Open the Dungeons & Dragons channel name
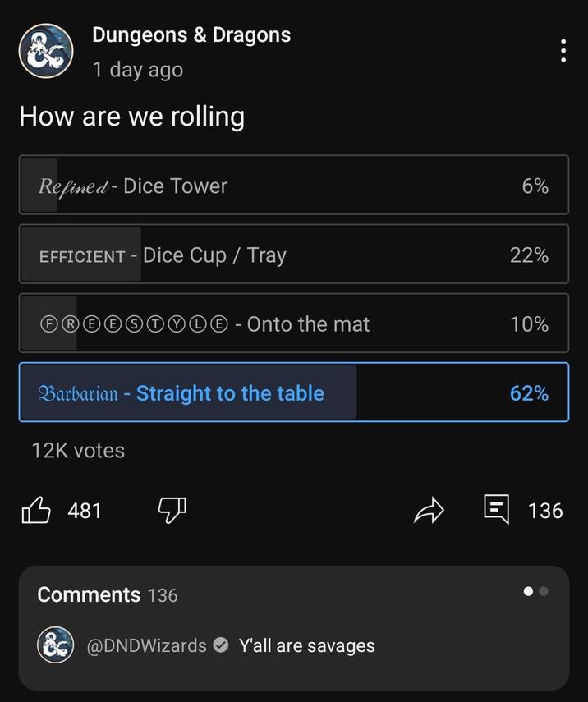The width and height of the screenshot is (588, 702). [x=190, y=34]
